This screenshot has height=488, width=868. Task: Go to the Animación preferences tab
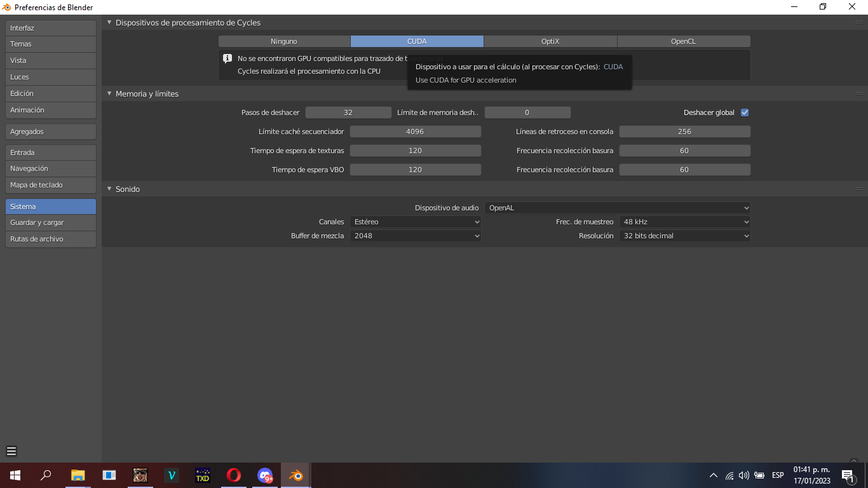point(51,110)
